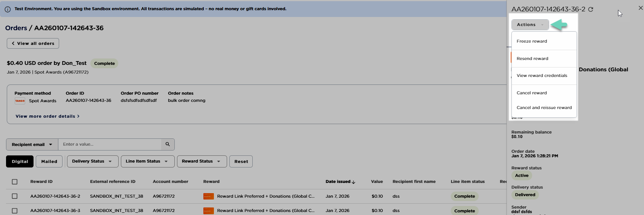The width and height of the screenshot is (644, 215).
Task: Click the Tango Spot Awards payment logo
Action: pos(20,101)
